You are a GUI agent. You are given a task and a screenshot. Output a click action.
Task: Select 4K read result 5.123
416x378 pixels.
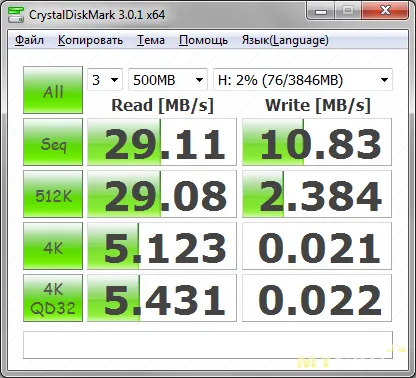(x=162, y=246)
